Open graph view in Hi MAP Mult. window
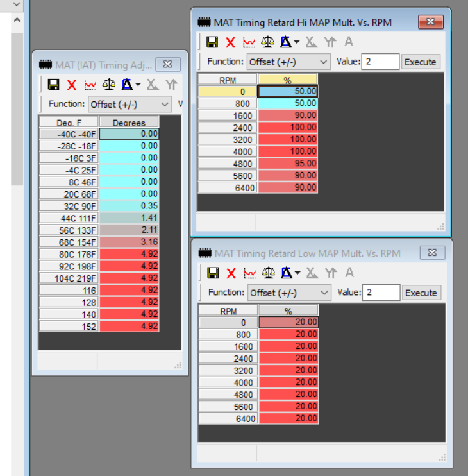The height and width of the screenshot is (476, 468). (249, 42)
